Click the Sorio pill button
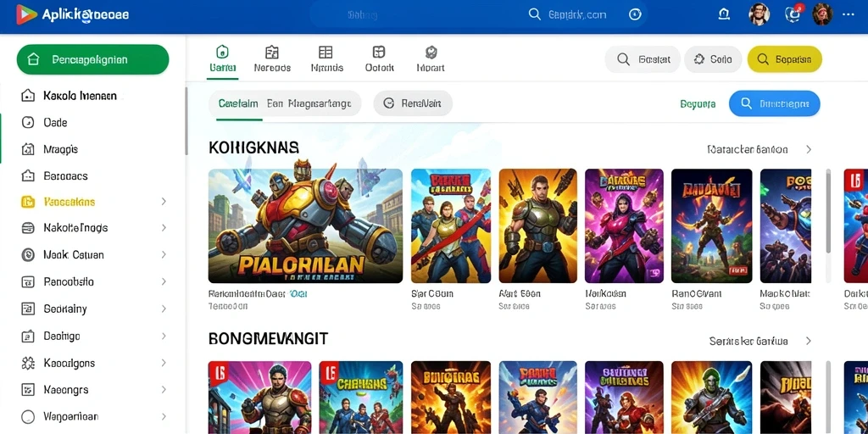Screen dimensions: 868x434 click(712, 59)
